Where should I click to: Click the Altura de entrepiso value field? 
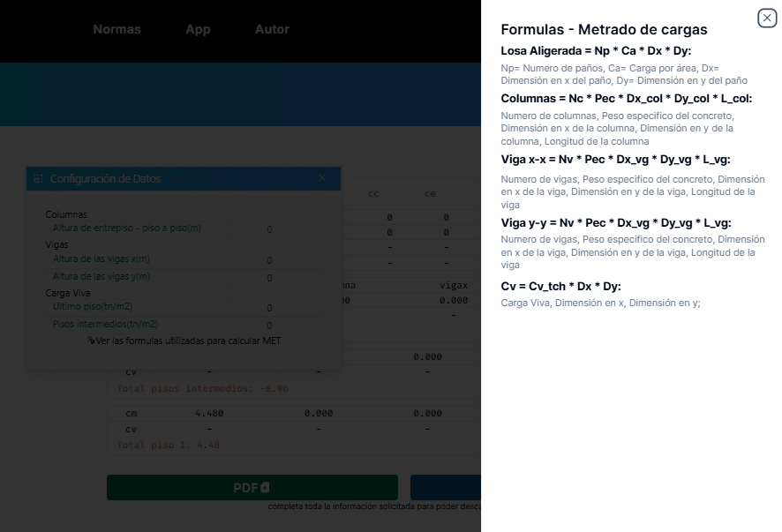tap(269, 229)
